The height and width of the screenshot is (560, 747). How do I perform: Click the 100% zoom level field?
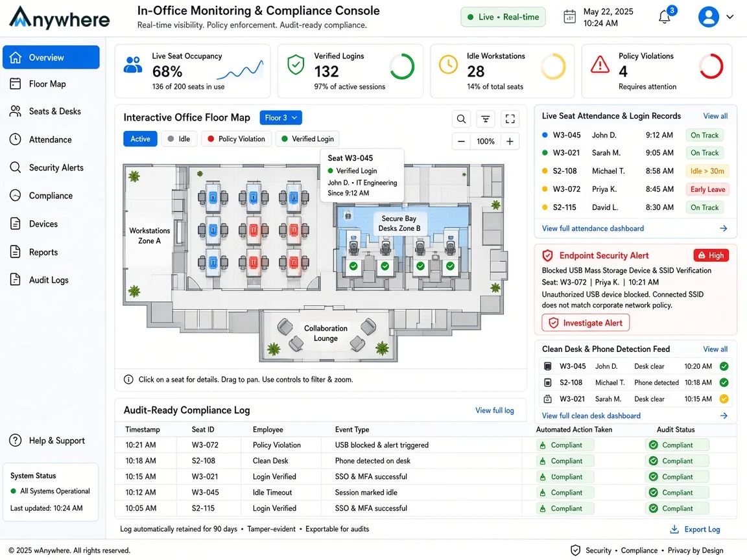486,141
